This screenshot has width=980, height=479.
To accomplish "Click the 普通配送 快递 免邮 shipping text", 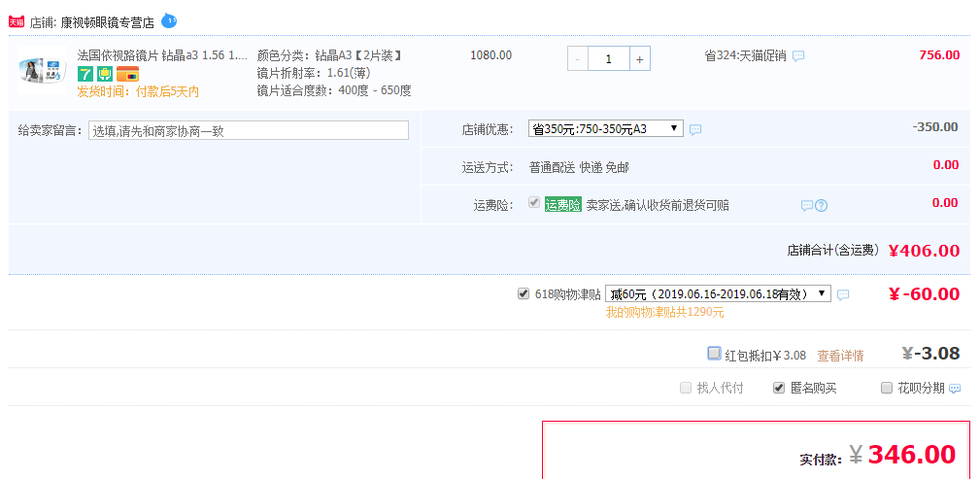I will pos(579,167).
